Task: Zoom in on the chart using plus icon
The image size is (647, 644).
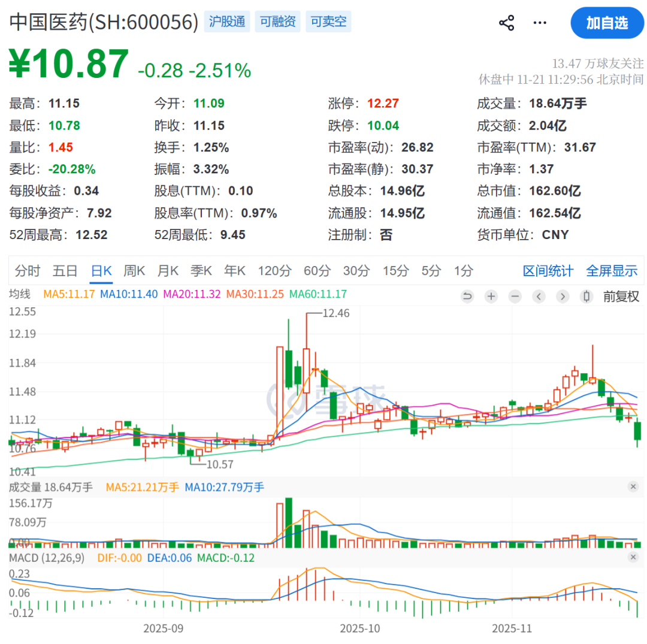Action: (x=491, y=296)
